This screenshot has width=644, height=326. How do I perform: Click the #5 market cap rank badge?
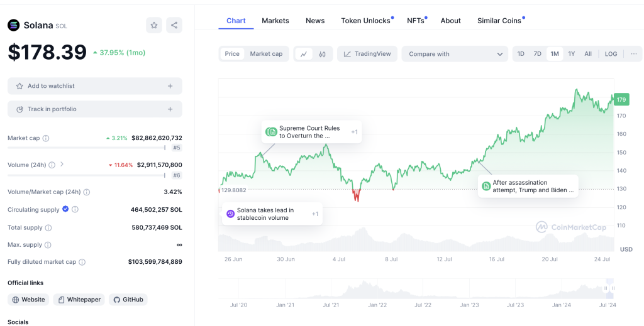pyautogui.click(x=177, y=148)
